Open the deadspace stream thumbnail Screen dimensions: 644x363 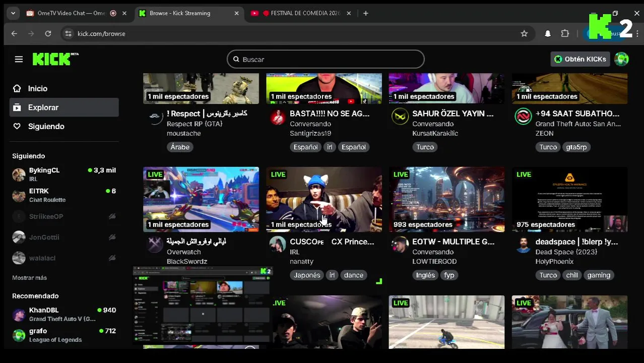coord(569,199)
